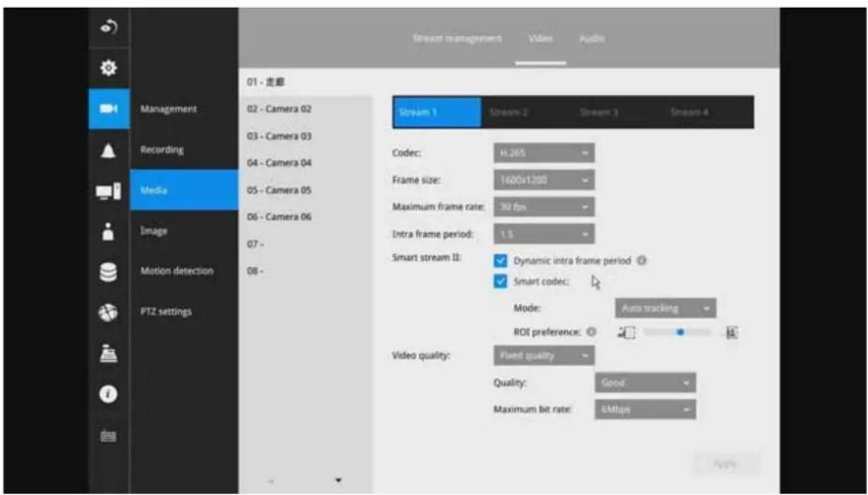The image size is (868, 495).
Task: Click the keyboard icon at sidebar bottom
Action: (109, 437)
